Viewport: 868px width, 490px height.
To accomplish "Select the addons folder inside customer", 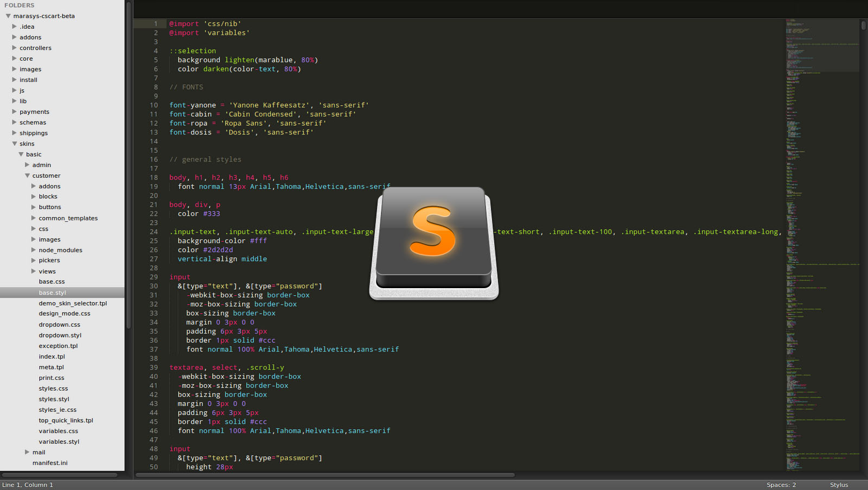I will tap(49, 186).
